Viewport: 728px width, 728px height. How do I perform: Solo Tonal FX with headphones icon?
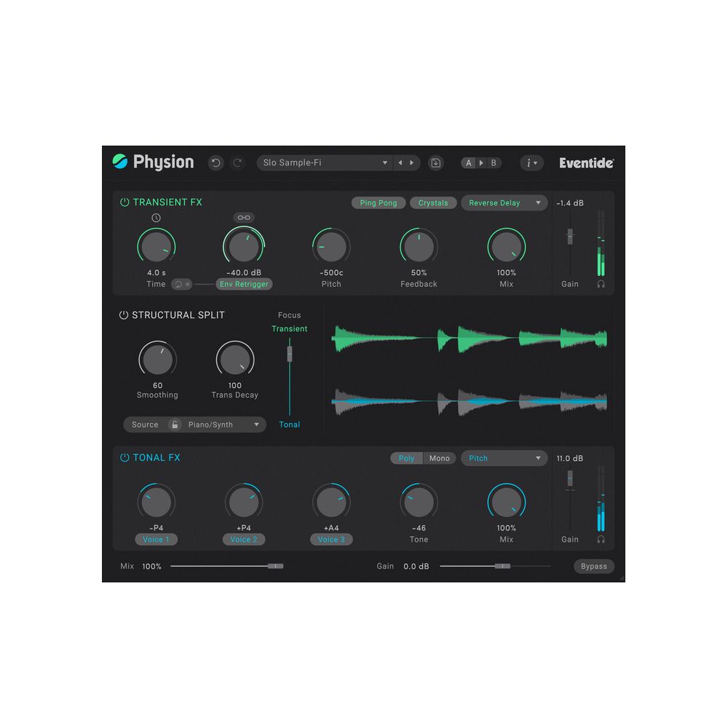[601, 539]
